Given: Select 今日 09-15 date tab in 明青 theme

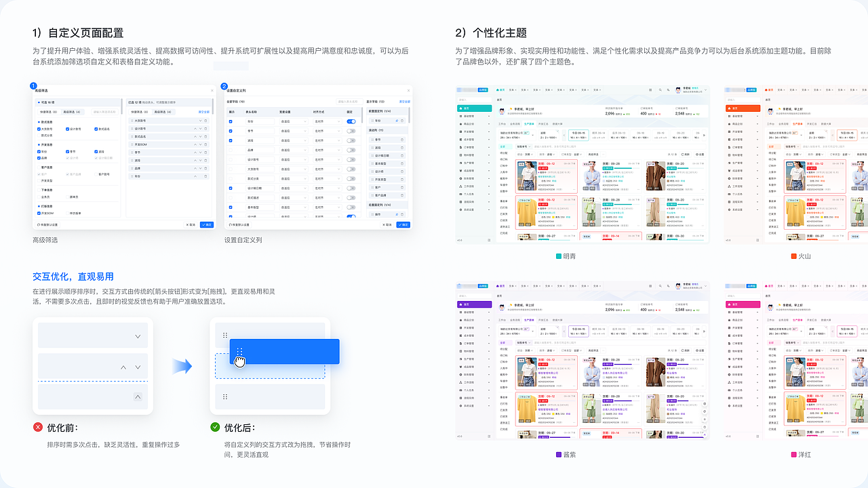Looking at the screenshot, I should pyautogui.click(x=578, y=135).
